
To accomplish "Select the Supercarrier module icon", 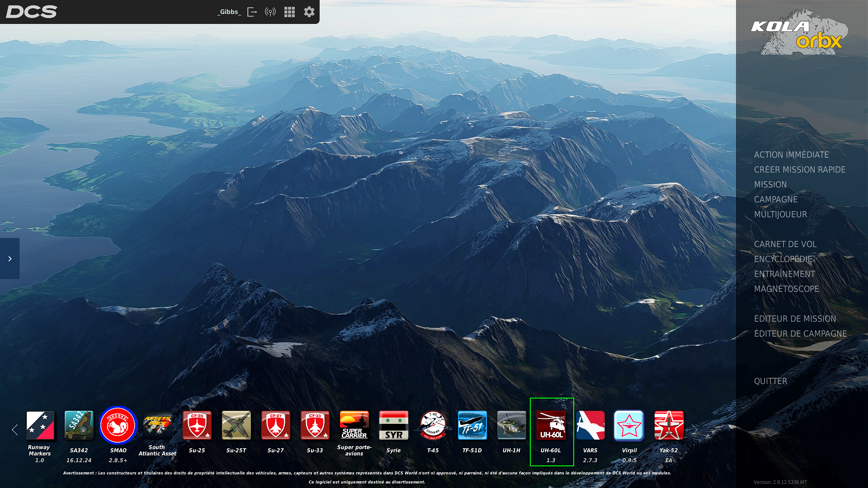I will pyautogui.click(x=354, y=425).
